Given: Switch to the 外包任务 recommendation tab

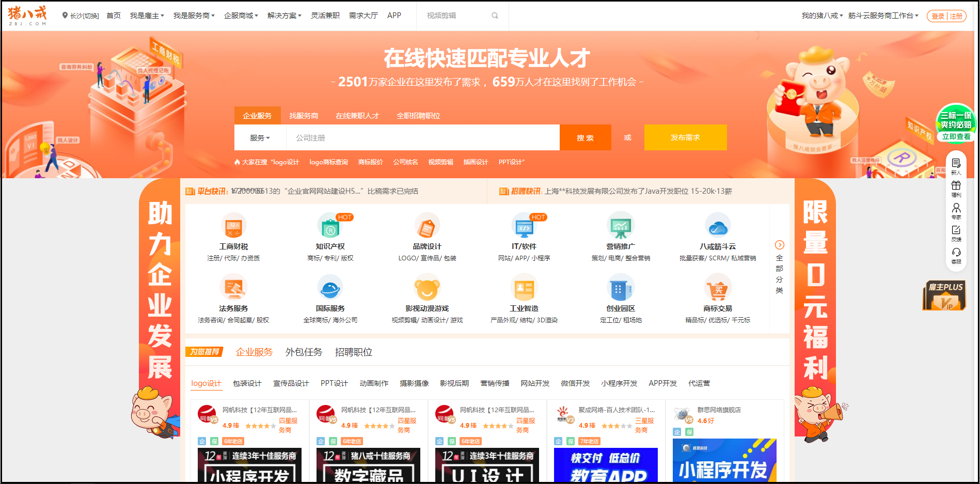Looking at the screenshot, I should [x=304, y=352].
